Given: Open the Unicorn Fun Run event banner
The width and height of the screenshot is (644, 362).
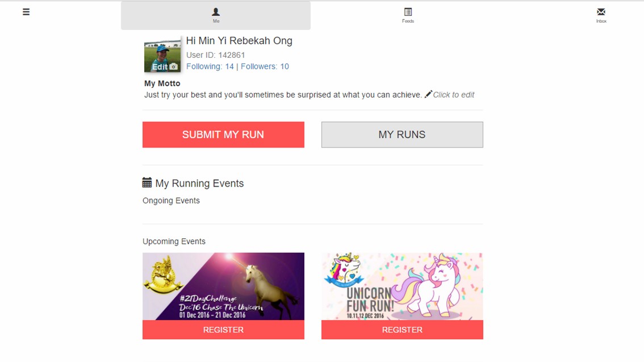Looking at the screenshot, I should [x=402, y=287].
